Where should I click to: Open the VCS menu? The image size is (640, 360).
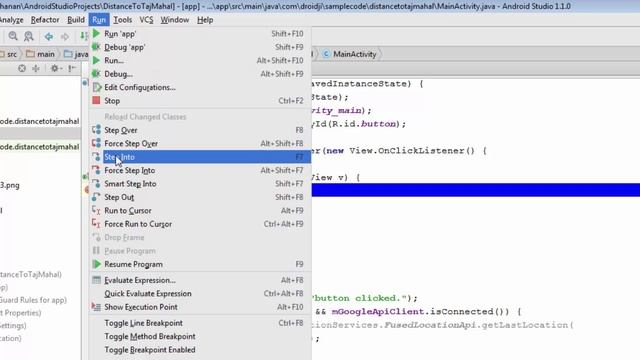pyautogui.click(x=146, y=20)
